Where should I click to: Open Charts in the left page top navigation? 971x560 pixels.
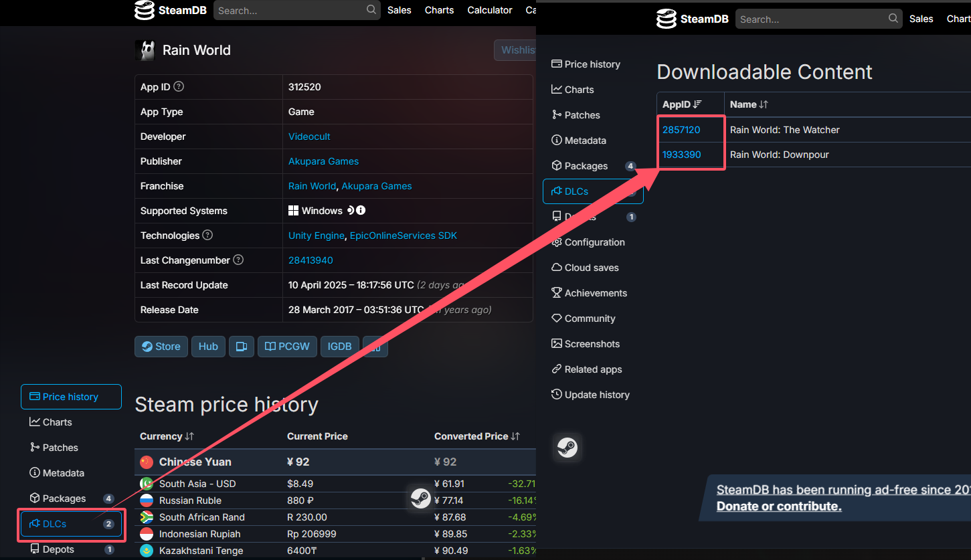[440, 10]
